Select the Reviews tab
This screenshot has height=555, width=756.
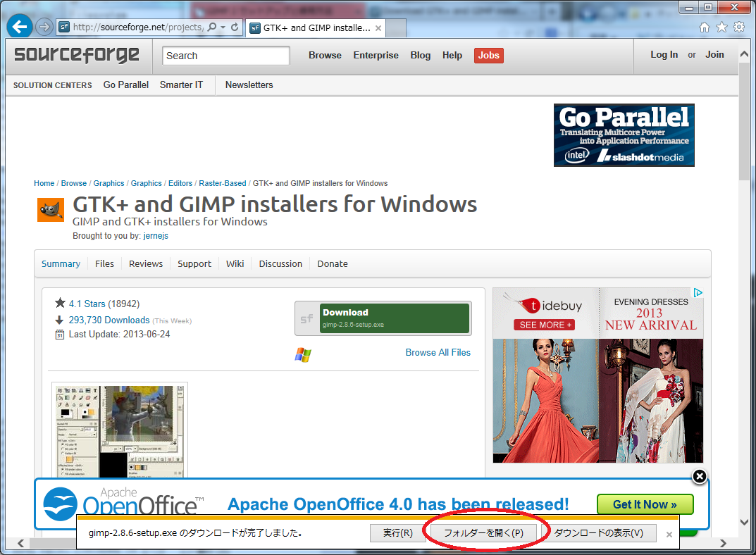pos(146,264)
